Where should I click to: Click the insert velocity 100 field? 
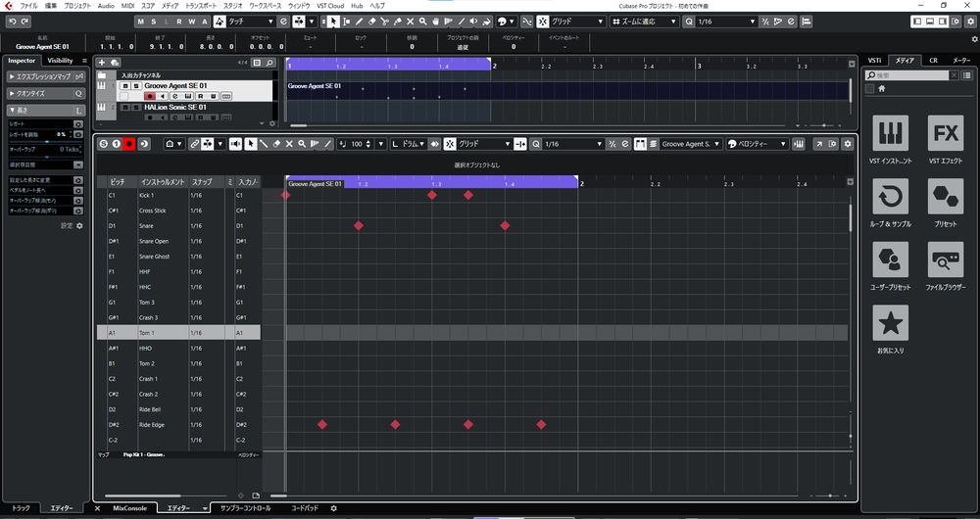(x=357, y=144)
